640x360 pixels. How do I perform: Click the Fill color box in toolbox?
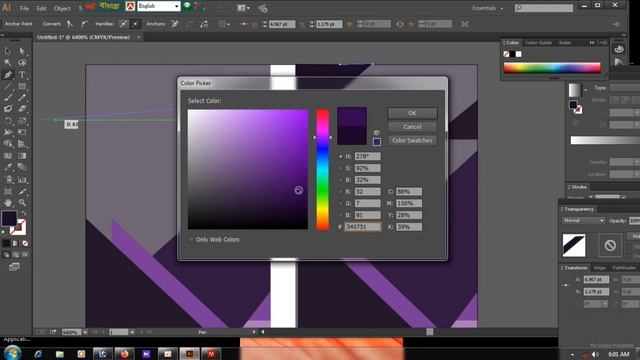click(9, 218)
